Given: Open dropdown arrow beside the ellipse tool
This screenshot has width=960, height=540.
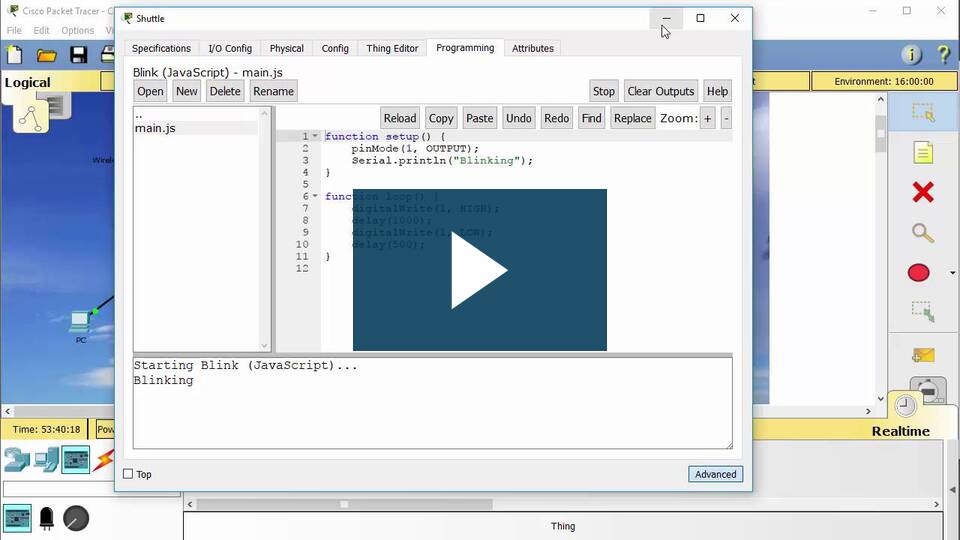Looking at the screenshot, I should pyautogui.click(x=952, y=273).
